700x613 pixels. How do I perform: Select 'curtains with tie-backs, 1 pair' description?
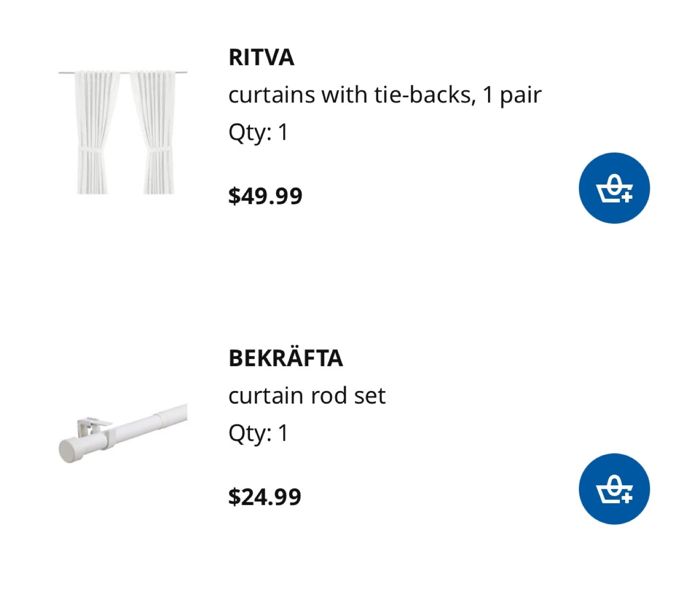[x=385, y=95]
